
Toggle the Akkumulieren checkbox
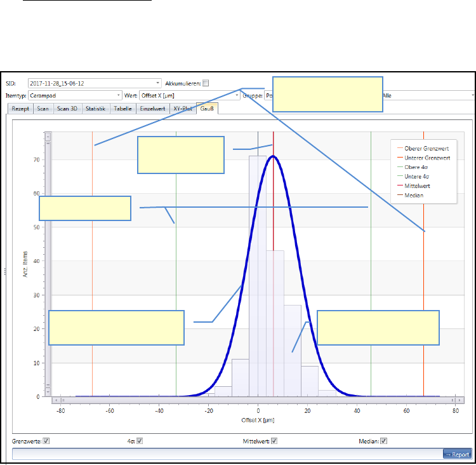[x=206, y=83]
